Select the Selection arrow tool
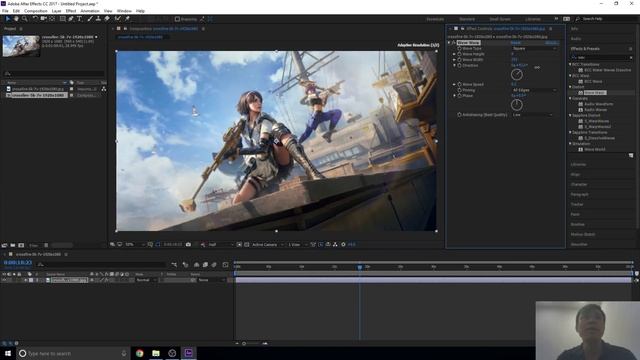 click(8, 19)
